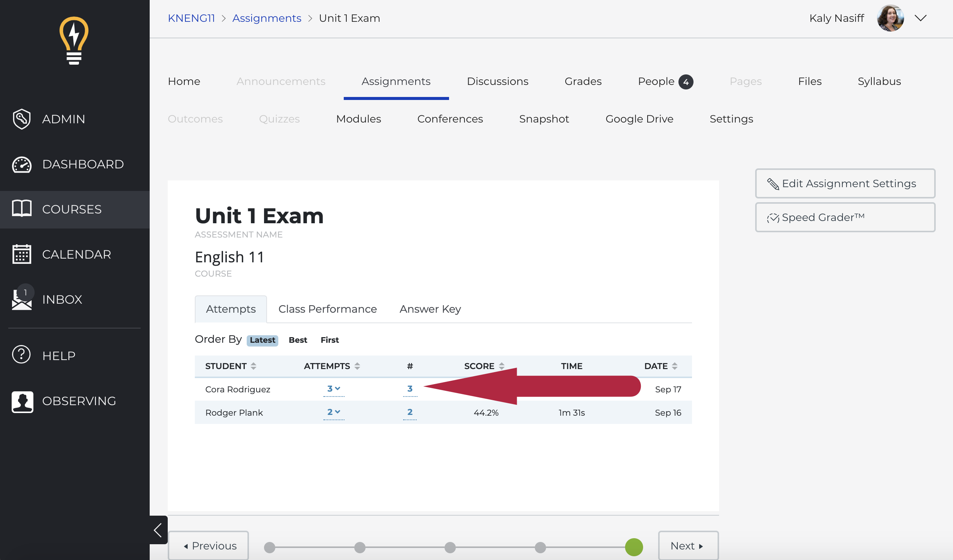The width and height of the screenshot is (953, 560).
Task: Order attempts by Latest
Action: (263, 340)
